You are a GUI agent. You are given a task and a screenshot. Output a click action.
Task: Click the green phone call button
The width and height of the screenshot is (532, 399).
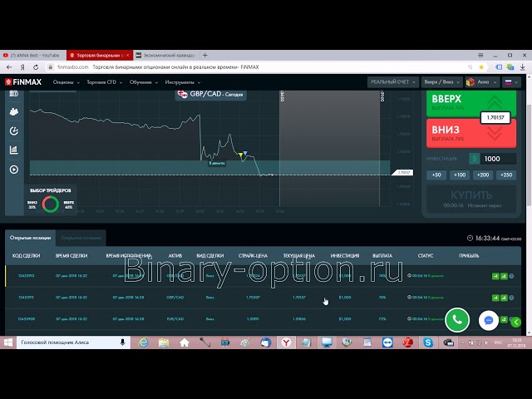click(456, 319)
